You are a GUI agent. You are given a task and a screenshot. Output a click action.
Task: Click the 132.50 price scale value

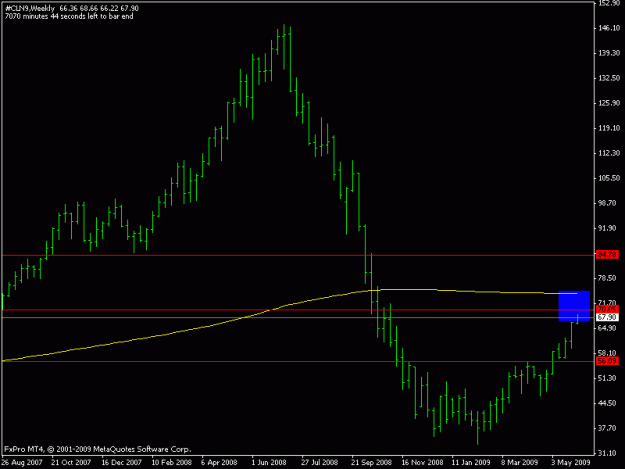609,78
